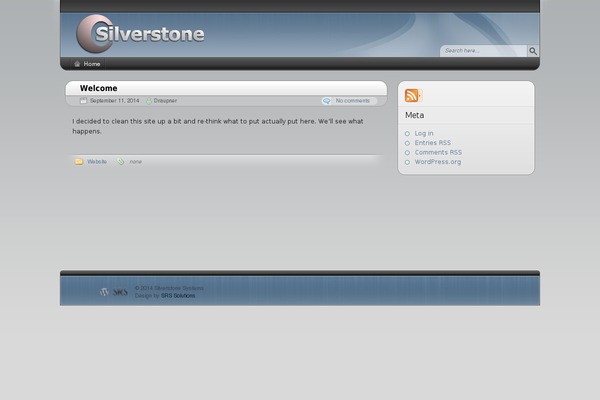Click the WordPress logo in footer
Screen dimensions: 600x400
coord(104,292)
